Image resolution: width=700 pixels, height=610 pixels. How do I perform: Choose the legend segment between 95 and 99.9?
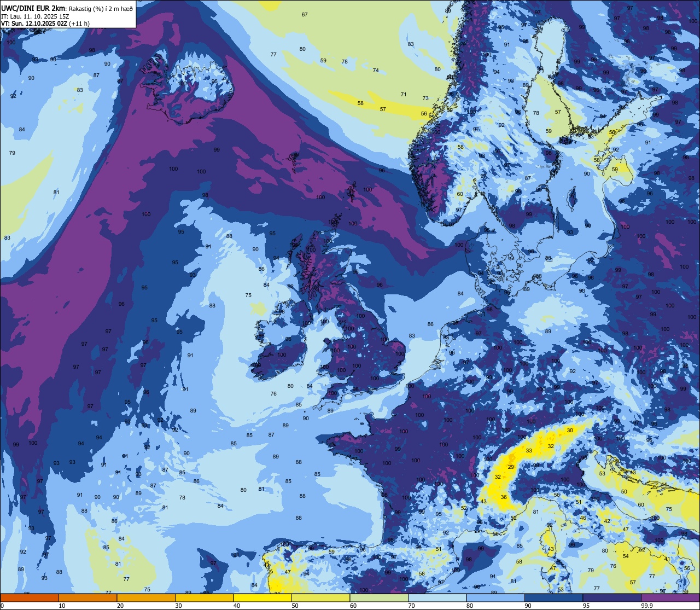click(x=612, y=597)
